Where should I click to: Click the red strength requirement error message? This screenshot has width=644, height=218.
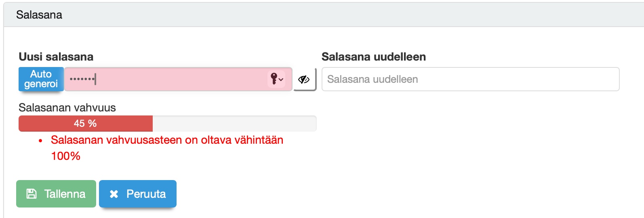click(x=167, y=140)
